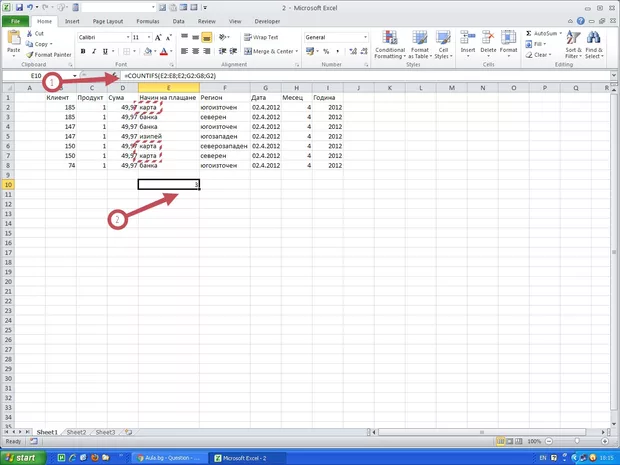Open the General number format dropdown
The image size is (620, 465).
click(365, 37)
